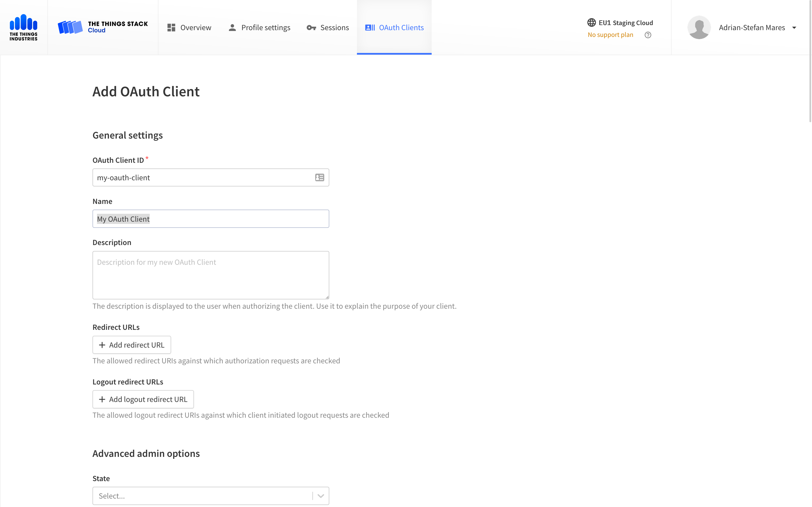The width and height of the screenshot is (812, 507).
Task: Click The Things Industries logo
Action: pyautogui.click(x=23, y=27)
